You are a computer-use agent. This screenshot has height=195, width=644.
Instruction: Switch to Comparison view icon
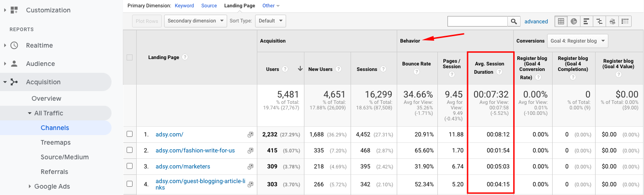click(599, 21)
